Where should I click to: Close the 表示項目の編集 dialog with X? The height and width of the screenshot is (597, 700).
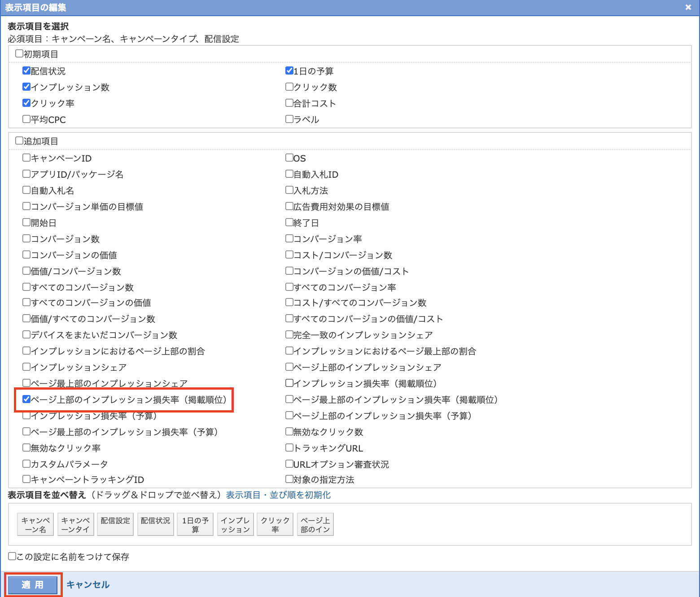(x=688, y=7)
